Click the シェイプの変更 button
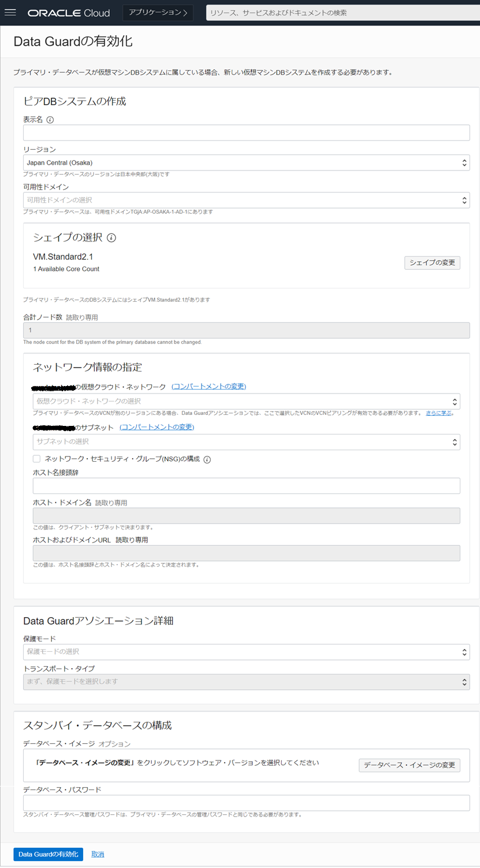The width and height of the screenshot is (480, 868). (x=432, y=262)
